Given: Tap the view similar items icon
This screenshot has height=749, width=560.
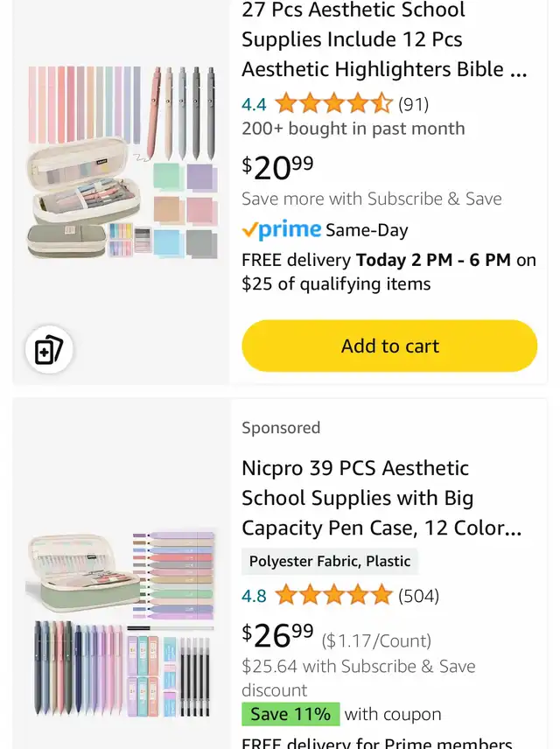Looking at the screenshot, I should [49, 351].
